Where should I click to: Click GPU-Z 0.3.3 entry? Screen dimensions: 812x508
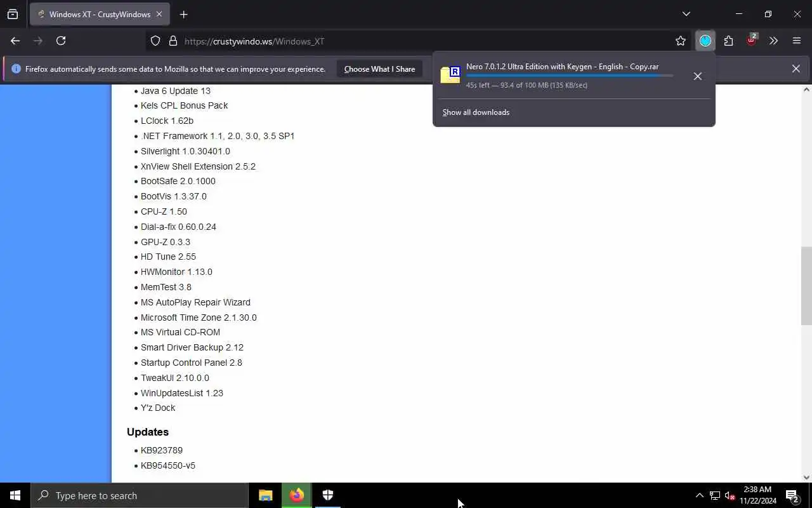pos(165,242)
